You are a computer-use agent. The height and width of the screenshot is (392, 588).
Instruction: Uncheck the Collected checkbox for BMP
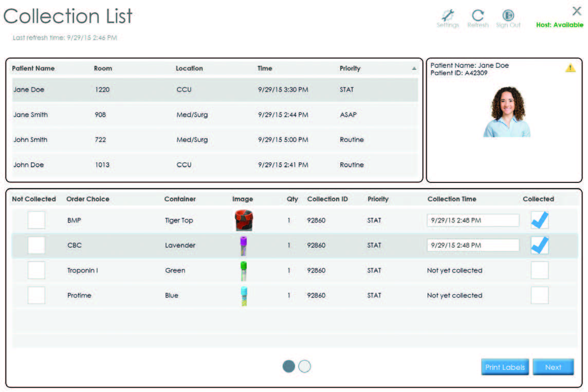(539, 220)
